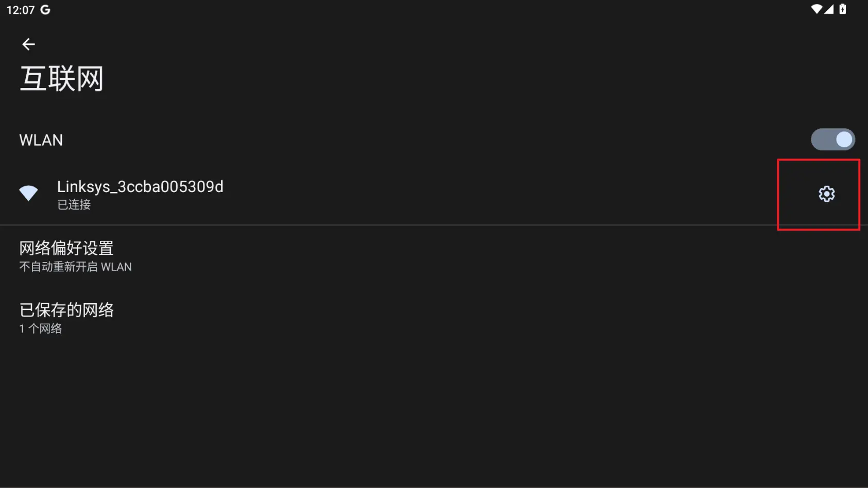868x488 pixels.
Task: Open 网络偏好设置
Action: click(x=66, y=248)
